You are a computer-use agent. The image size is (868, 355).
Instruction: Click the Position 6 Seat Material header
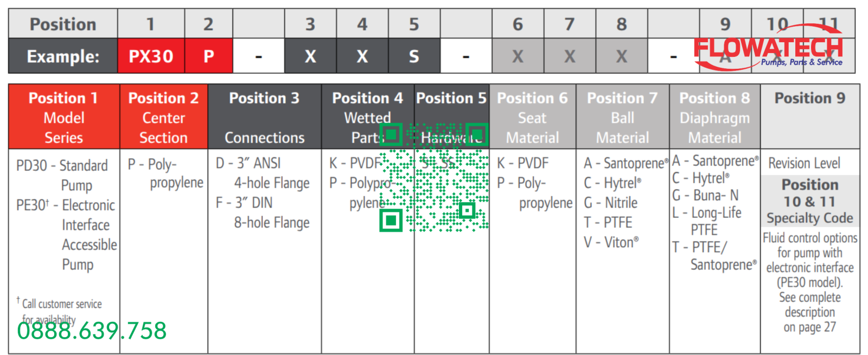(x=533, y=117)
